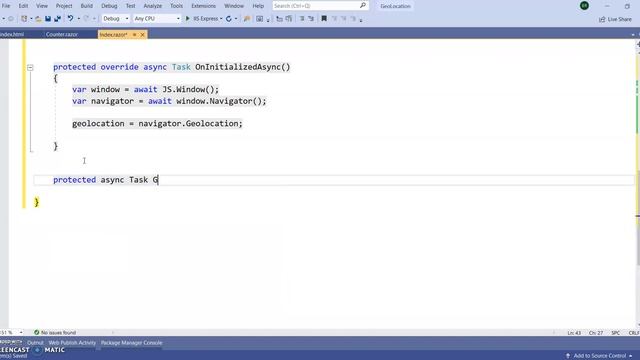Click the search magnifier icon
Screen dimensions: 640x360
[363, 6]
